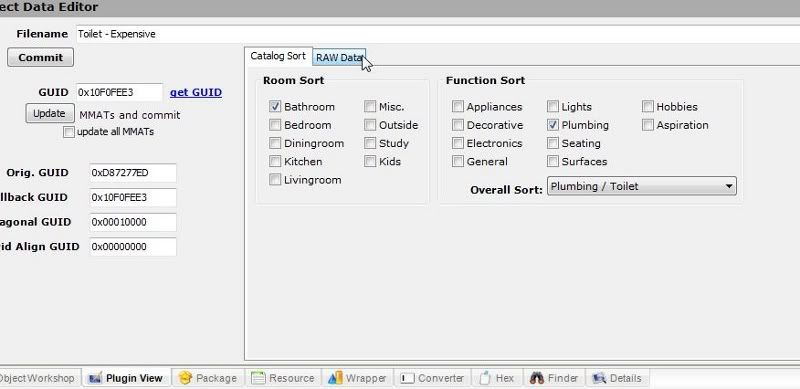Check the Study room sort

click(x=370, y=143)
